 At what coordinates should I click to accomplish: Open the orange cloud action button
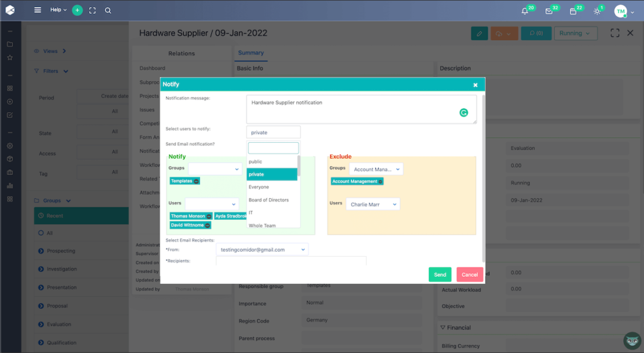tap(504, 33)
